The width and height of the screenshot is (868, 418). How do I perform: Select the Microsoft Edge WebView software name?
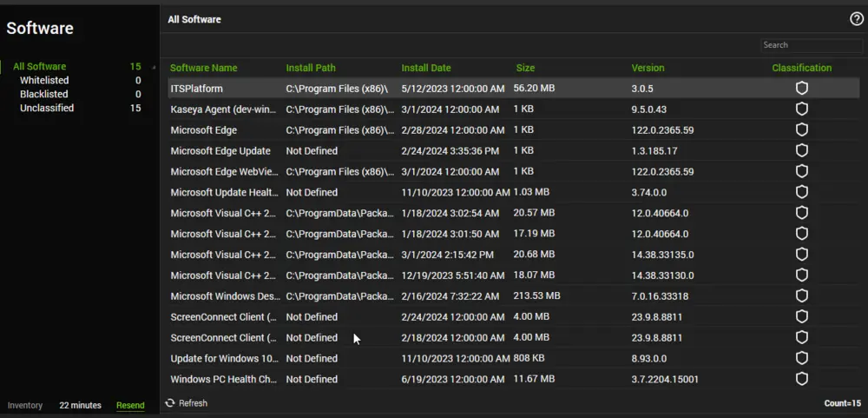224,172
